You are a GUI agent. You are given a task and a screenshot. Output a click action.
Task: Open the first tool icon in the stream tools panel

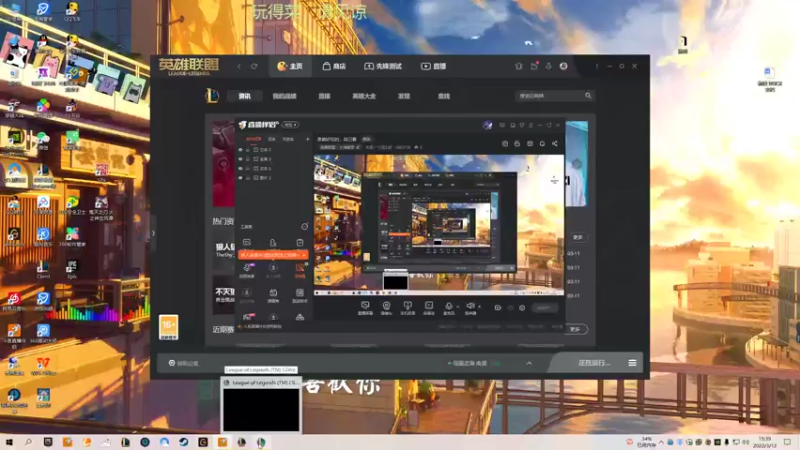[x=247, y=242]
